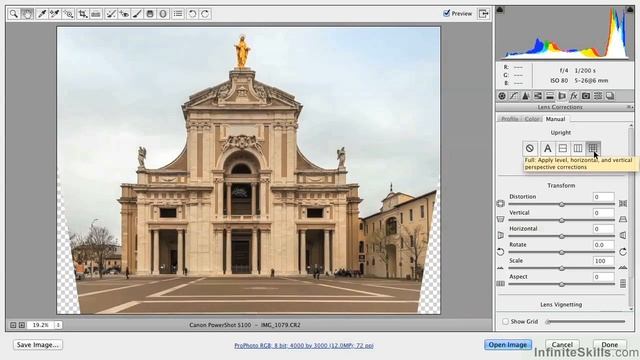Click the rotate clockwise icon beside Rotate slider
The height and width of the screenshot is (360, 640).
(623, 251)
